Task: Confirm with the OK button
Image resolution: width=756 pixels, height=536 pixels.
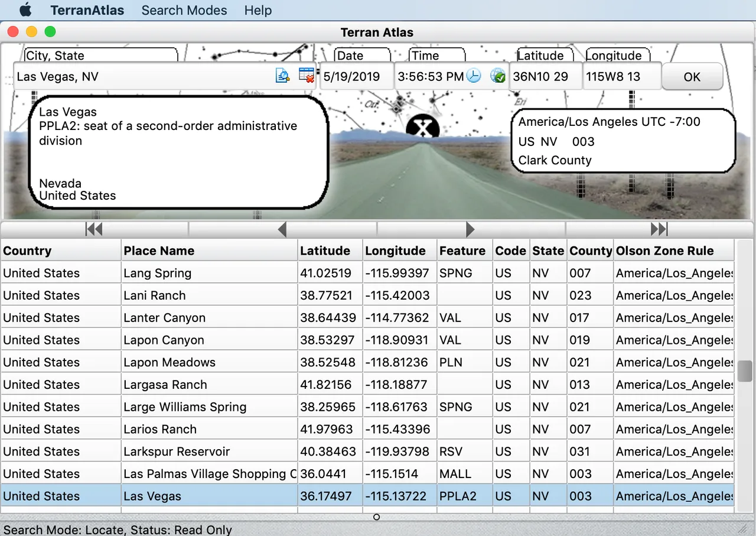Action: tap(692, 77)
